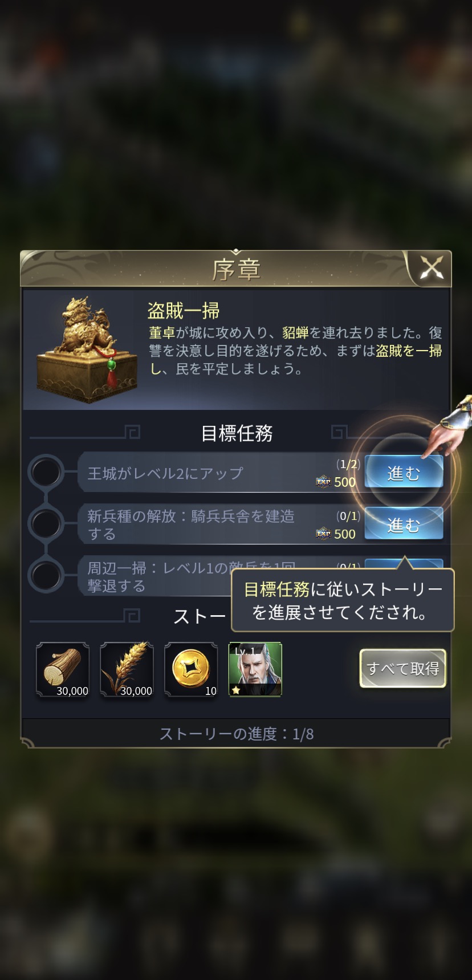Tap the wheat 30,000 reward icon

click(127, 670)
